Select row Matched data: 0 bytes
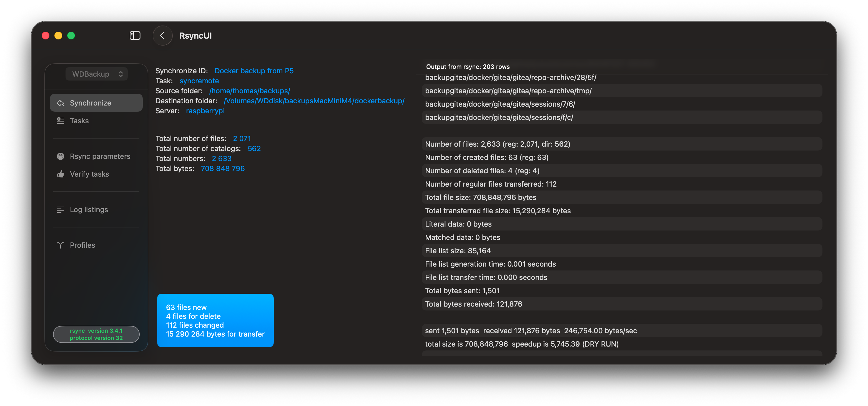This screenshot has height=406, width=868. [622, 237]
